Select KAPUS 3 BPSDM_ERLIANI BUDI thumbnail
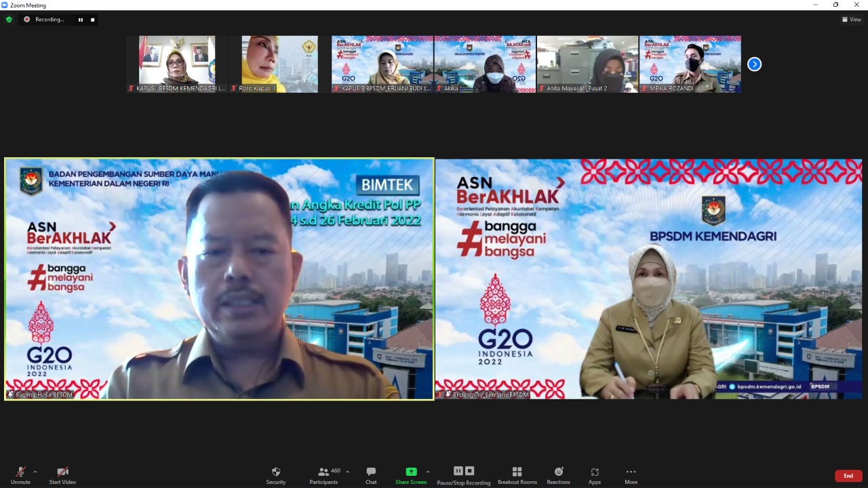Image resolution: width=868 pixels, height=488 pixels. 382,64
